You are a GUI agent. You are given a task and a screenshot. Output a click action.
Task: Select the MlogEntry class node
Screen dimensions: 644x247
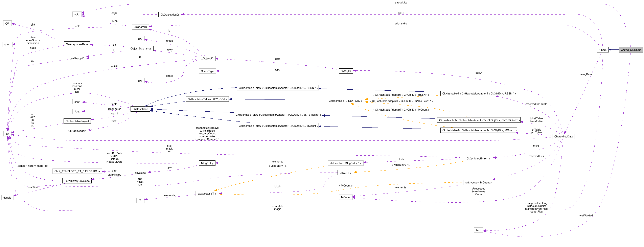[207, 163]
